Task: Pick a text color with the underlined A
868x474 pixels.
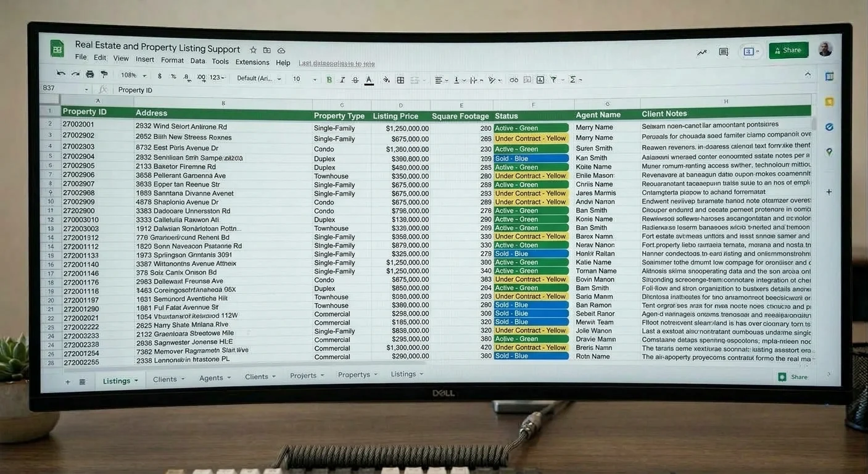Action: pos(369,80)
